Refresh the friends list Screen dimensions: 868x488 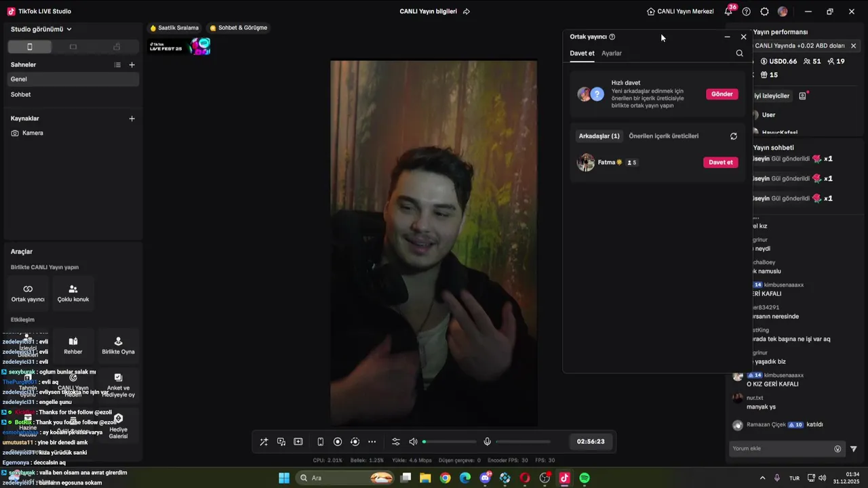pyautogui.click(x=733, y=136)
